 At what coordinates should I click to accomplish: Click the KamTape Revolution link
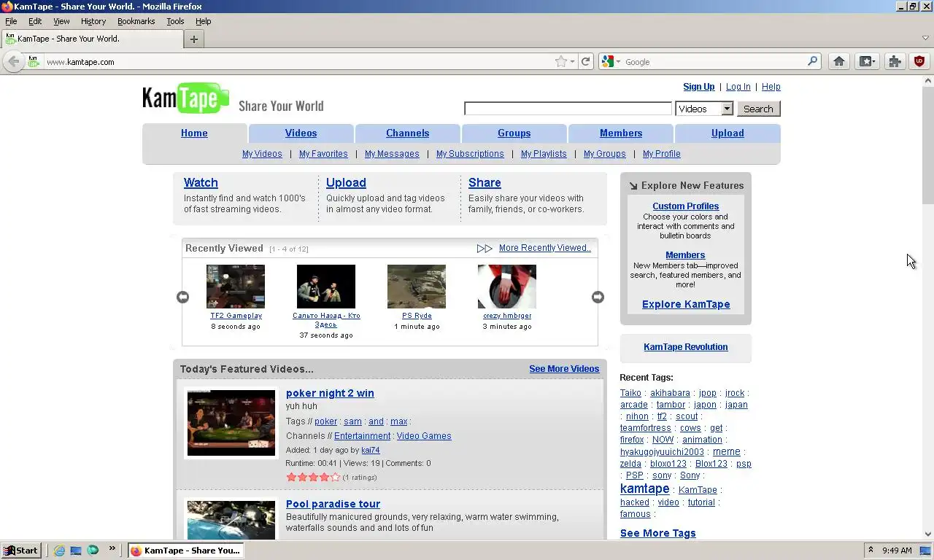(x=685, y=347)
